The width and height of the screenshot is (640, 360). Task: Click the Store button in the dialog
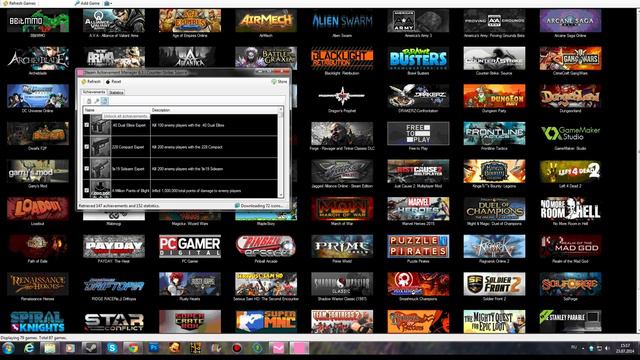280,82
